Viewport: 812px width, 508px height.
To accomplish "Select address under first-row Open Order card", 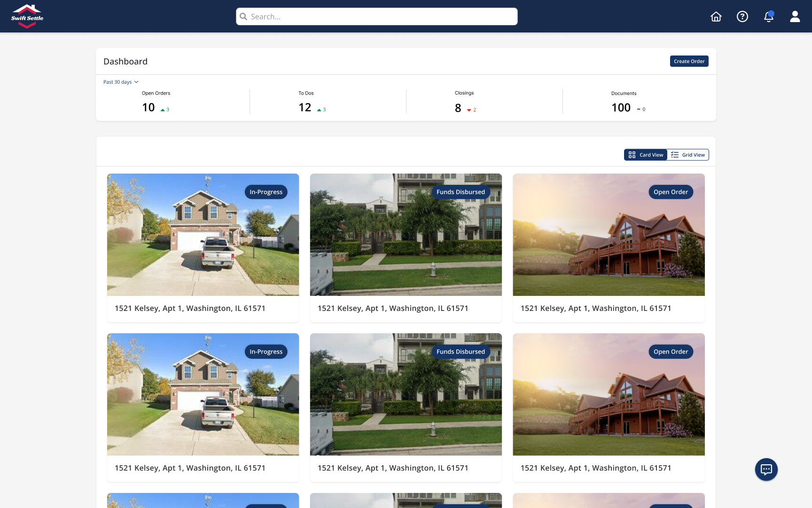I will point(596,309).
